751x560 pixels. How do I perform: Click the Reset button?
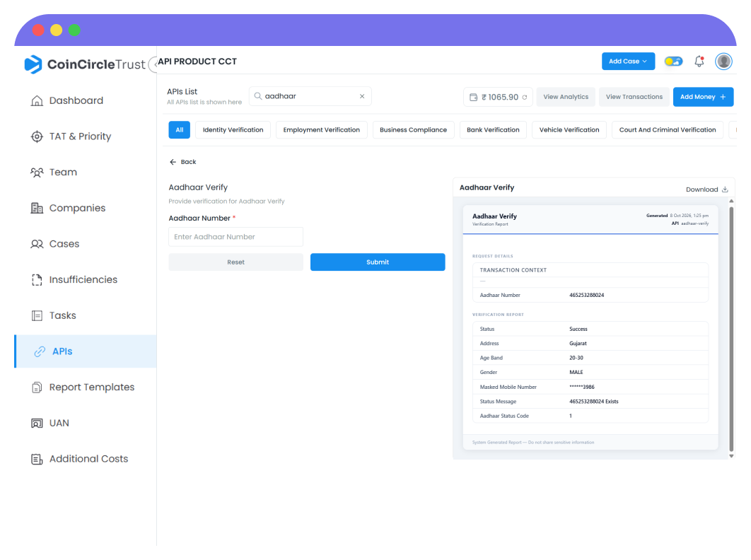tap(235, 262)
